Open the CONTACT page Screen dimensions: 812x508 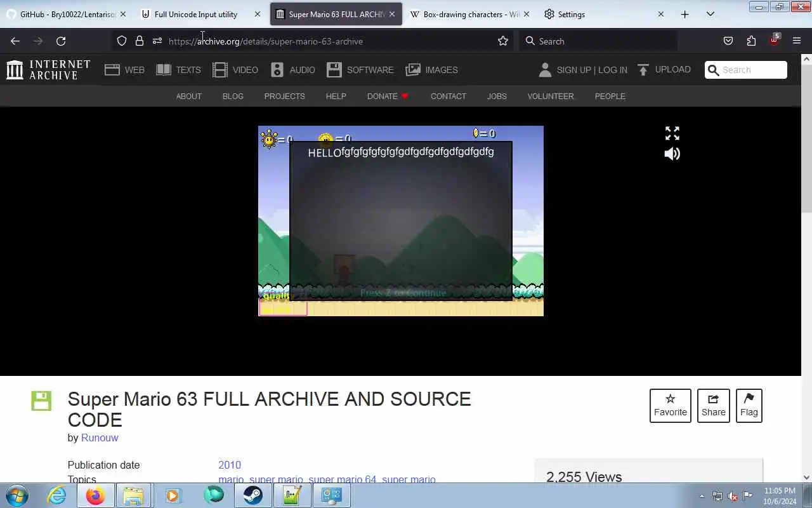click(x=449, y=96)
